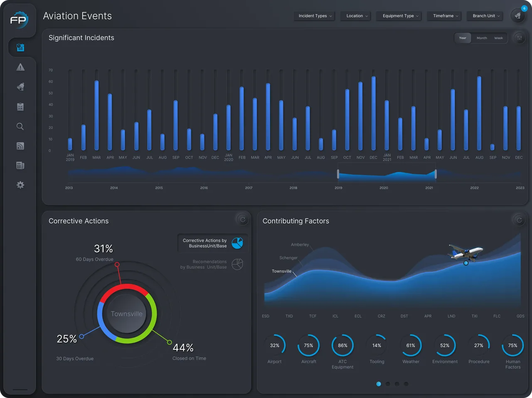Screen dimensions: 532x398
Task: Open Significant Incidents filter sliders icon
Action: (520, 38)
